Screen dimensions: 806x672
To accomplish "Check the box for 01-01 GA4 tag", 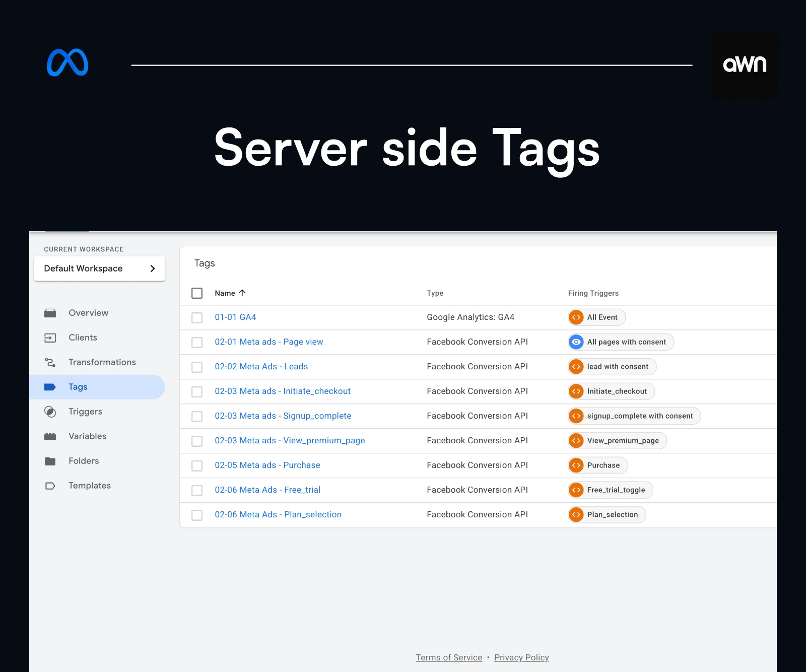I will point(197,318).
